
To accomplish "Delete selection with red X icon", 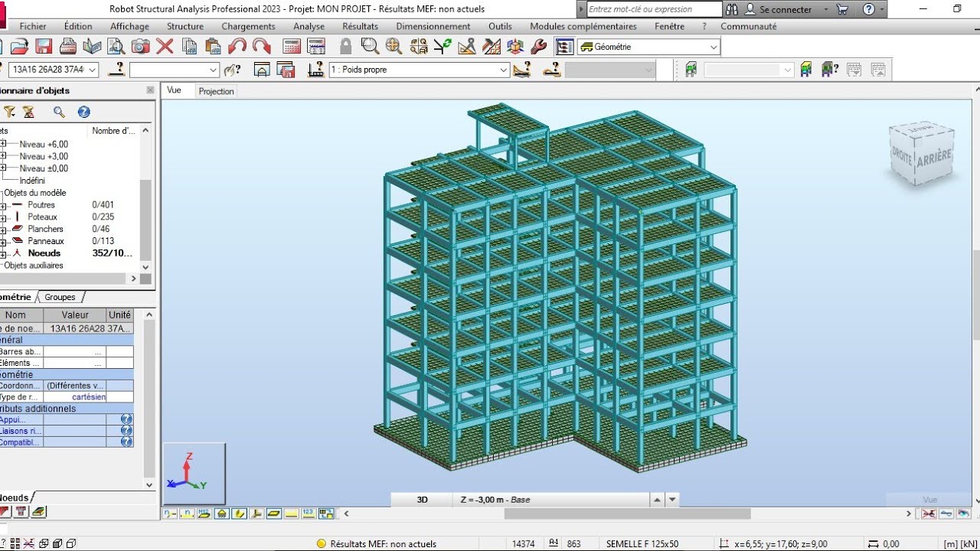I will (x=165, y=46).
